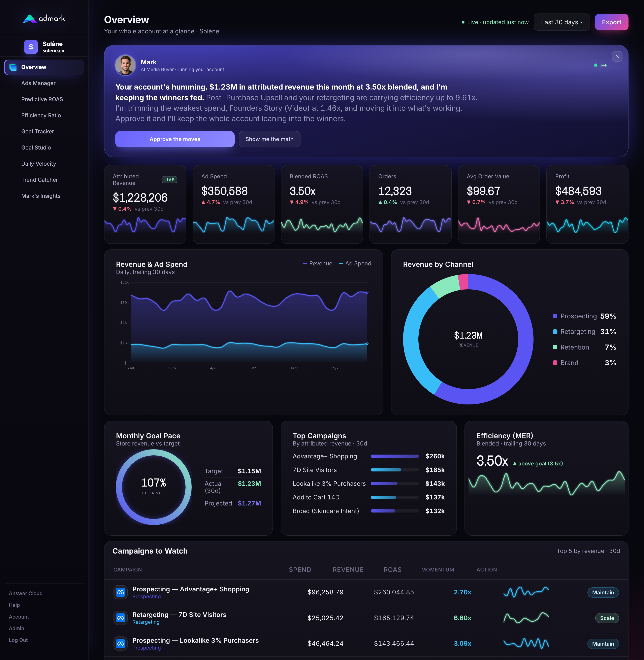Click Admin link in sidebar
The height and width of the screenshot is (660, 644).
coord(17,628)
